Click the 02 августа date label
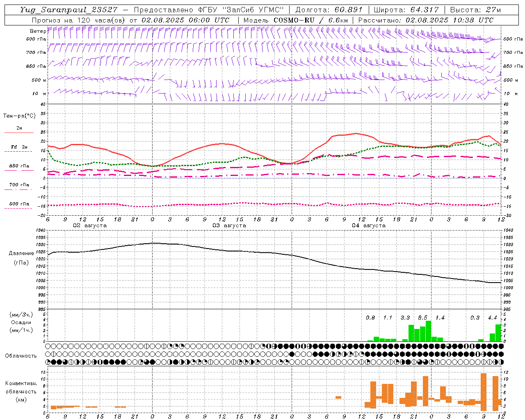525x420 pixels. pyautogui.click(x=90, y=226)
